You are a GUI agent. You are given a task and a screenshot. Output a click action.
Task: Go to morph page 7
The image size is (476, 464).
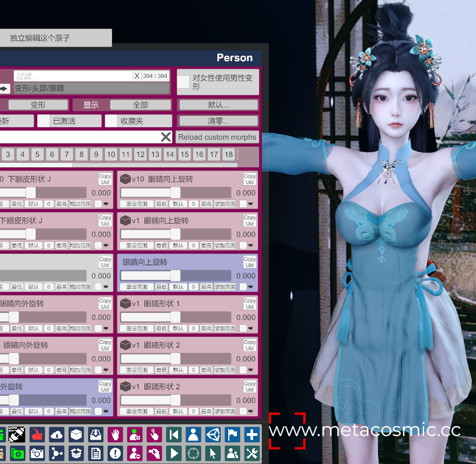(67, 154)
